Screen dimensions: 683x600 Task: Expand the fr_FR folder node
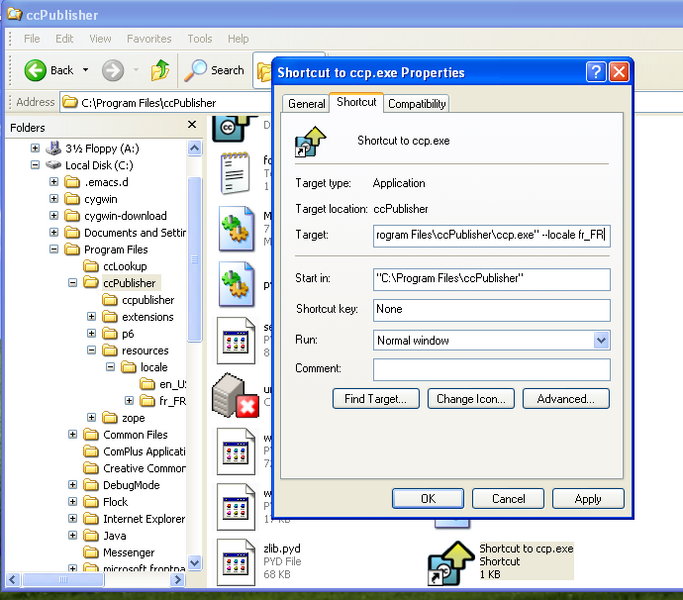pos(129,400)
